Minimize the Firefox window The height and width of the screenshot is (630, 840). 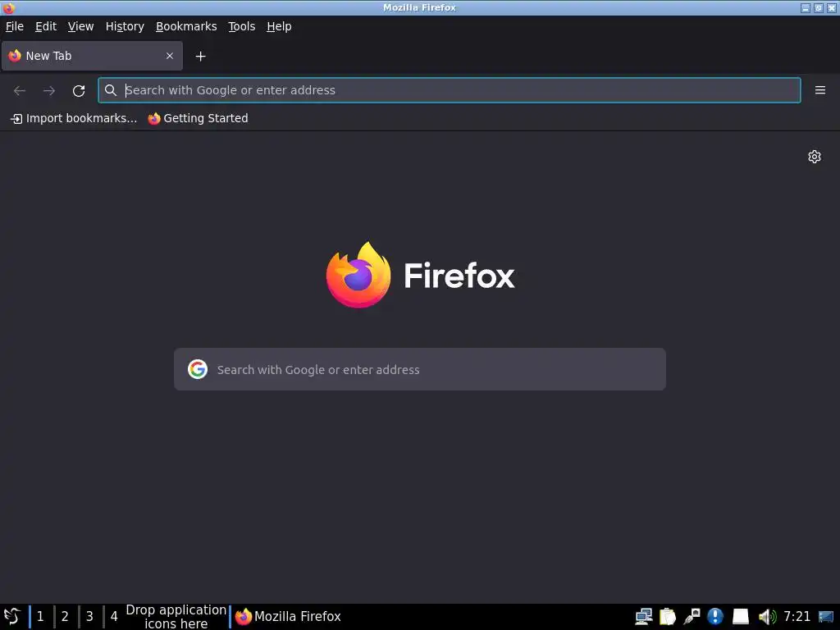(x=806, y=8)
